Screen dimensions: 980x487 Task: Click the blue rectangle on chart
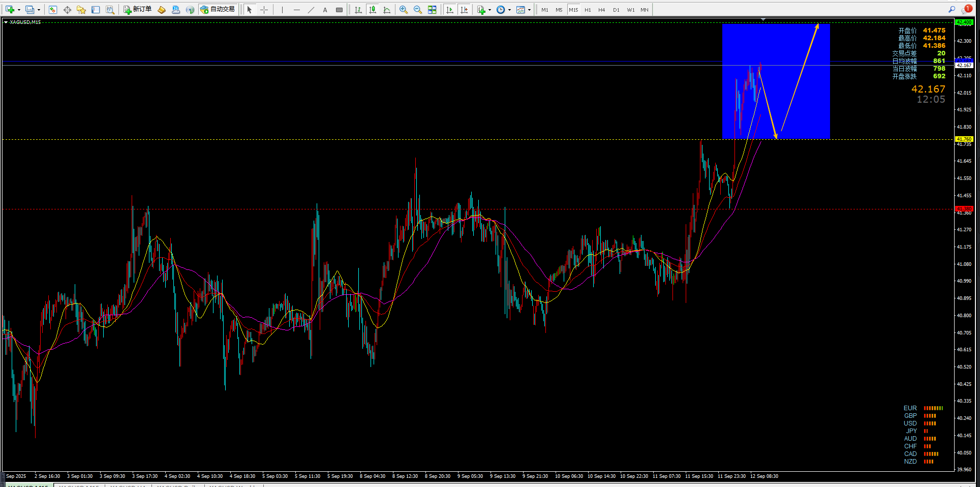tap(776, 81)
